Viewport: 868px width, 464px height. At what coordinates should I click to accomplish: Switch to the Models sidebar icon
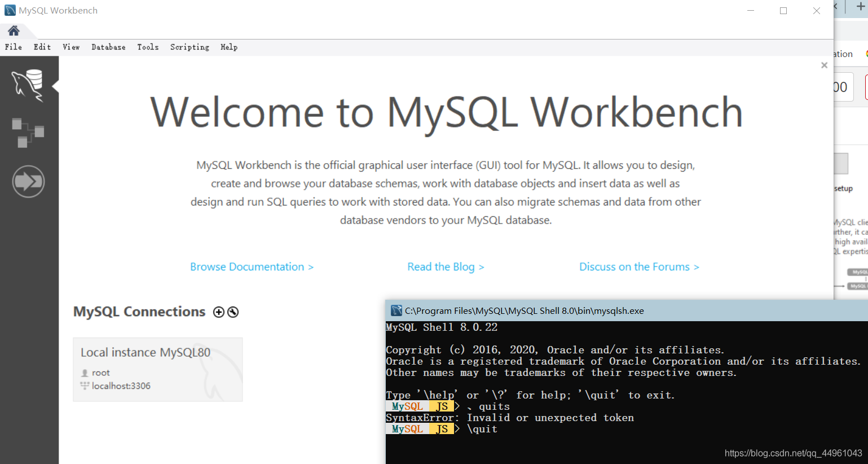pos(28,133)
